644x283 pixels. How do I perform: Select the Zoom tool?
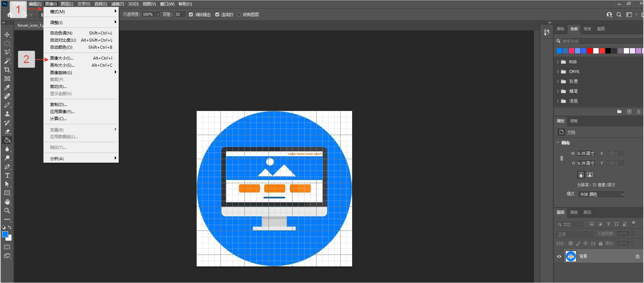(7, 211)
